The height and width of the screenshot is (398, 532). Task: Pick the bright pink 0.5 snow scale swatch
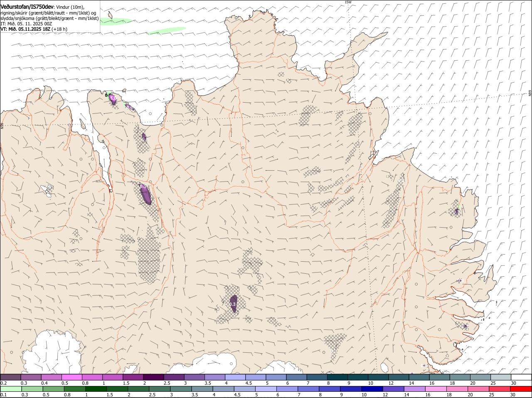[72, 377]
